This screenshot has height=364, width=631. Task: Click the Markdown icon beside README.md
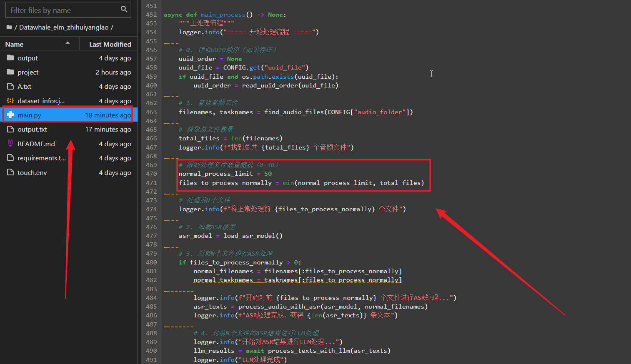tap(10, 143)
